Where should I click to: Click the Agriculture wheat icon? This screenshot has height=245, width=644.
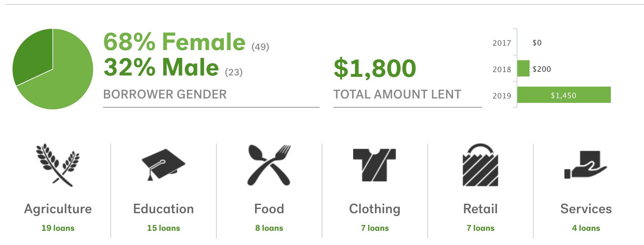58,165
